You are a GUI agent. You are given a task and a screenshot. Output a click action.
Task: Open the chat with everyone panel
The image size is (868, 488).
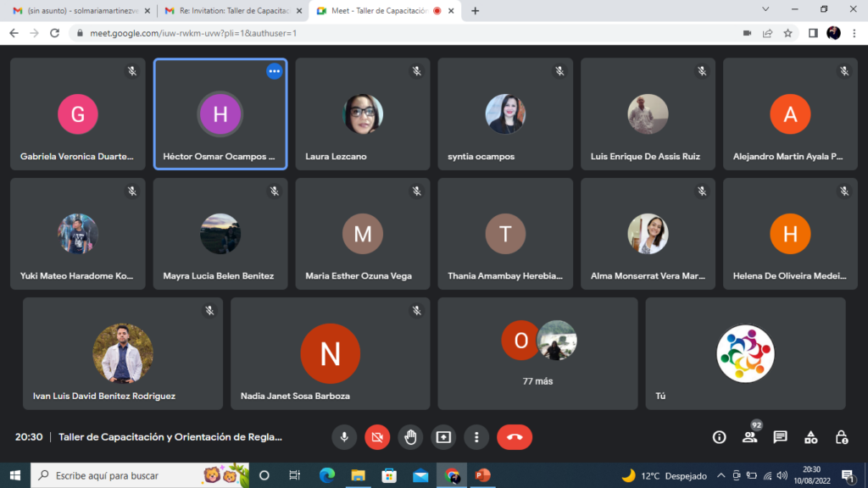780,437
